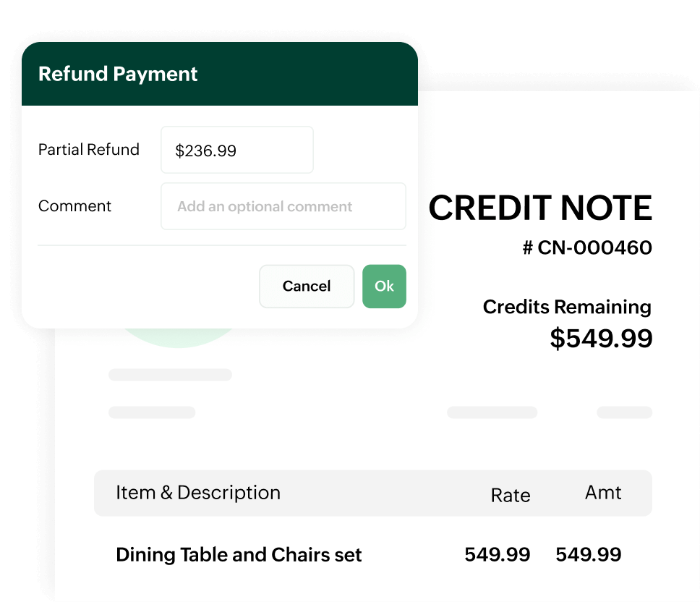
Task: Click the Comment field label
Action: (74, 206)
